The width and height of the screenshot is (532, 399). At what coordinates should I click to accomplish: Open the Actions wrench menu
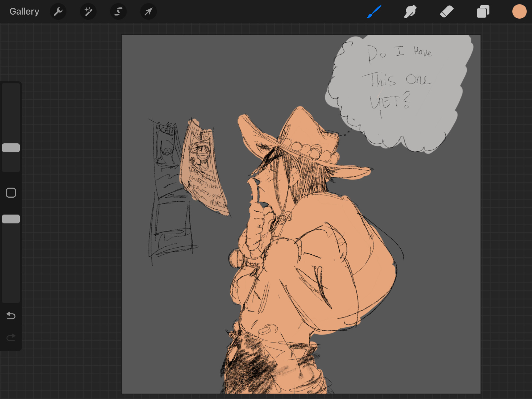(58, 11)
